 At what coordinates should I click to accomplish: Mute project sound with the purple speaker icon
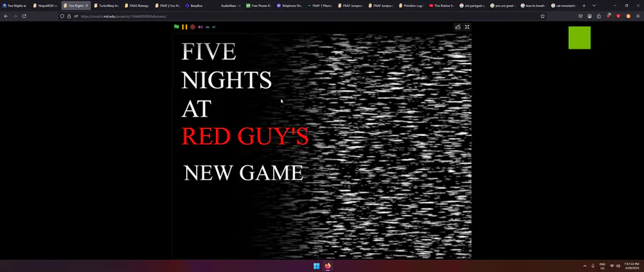coord(200,27)
